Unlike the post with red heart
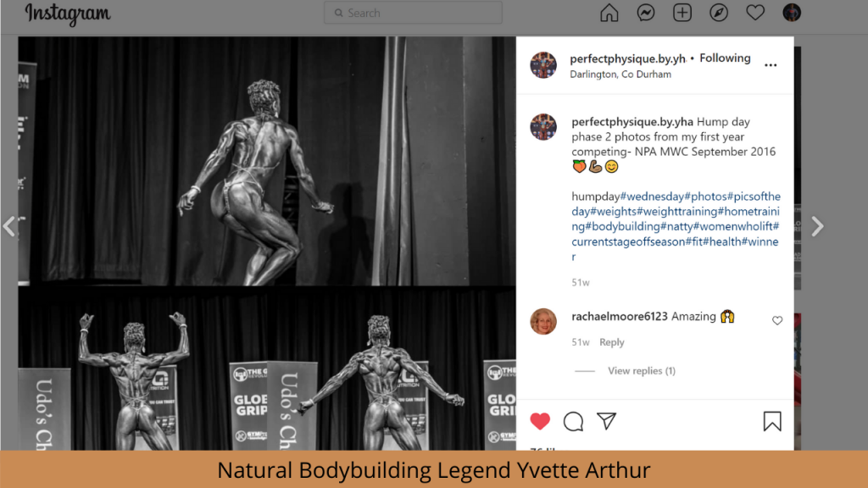 (540, 422)
